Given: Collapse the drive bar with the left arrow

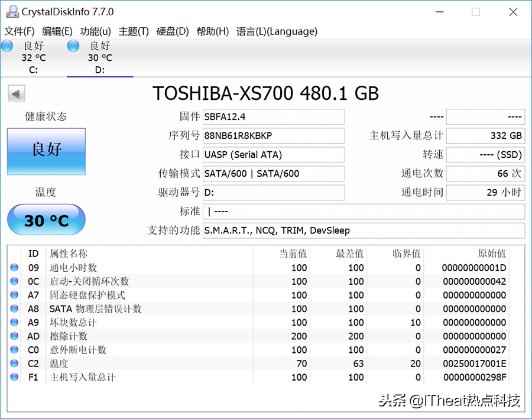Looking at the screenshot, I should pyautogui.click(x=16, y=93).
